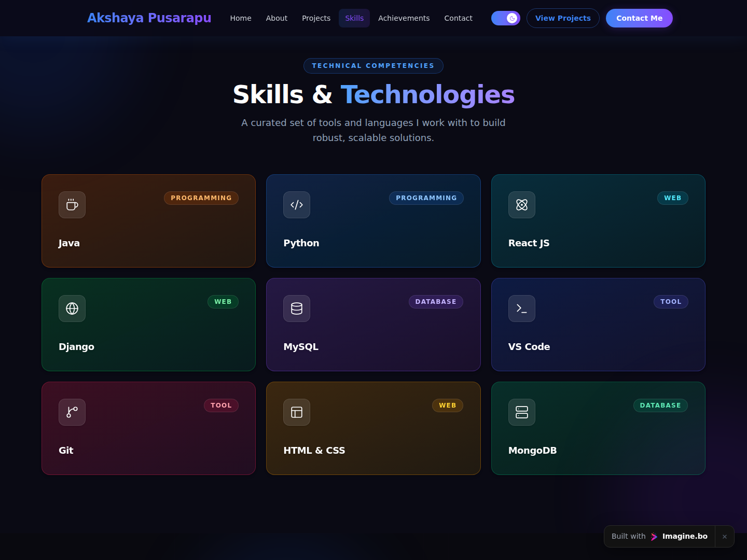Click the VS Code terminal prompt icon
Image resolution: width=747 pixels, height=560 pixels.
pos(522,309)
